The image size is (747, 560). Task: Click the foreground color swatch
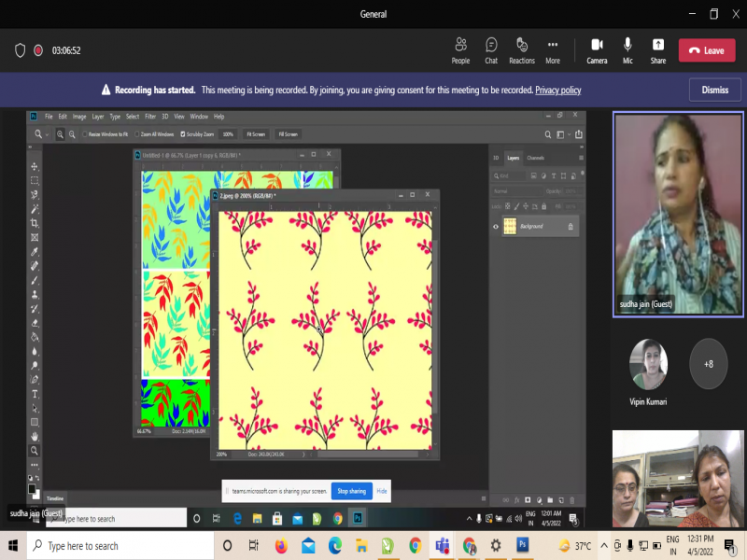[x=32, y=488]
